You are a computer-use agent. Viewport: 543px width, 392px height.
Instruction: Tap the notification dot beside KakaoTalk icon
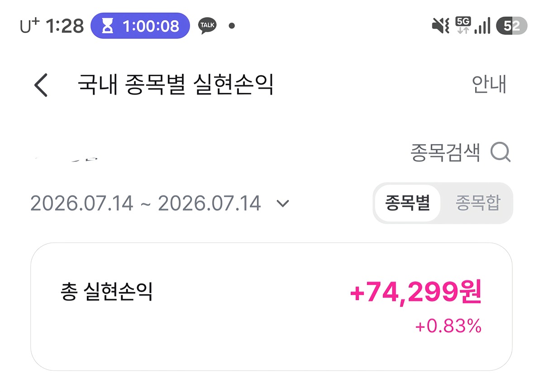coord(232,26)
